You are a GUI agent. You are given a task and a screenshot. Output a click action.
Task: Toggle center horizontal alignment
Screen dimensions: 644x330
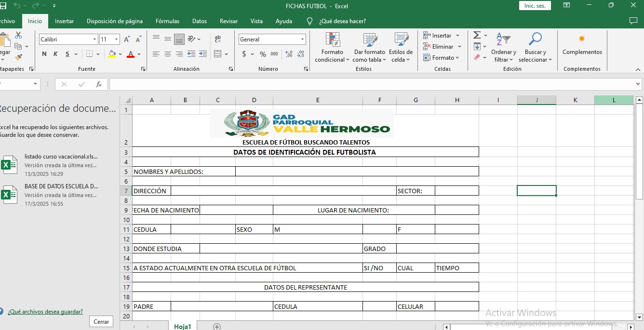(x=168, y=54)
